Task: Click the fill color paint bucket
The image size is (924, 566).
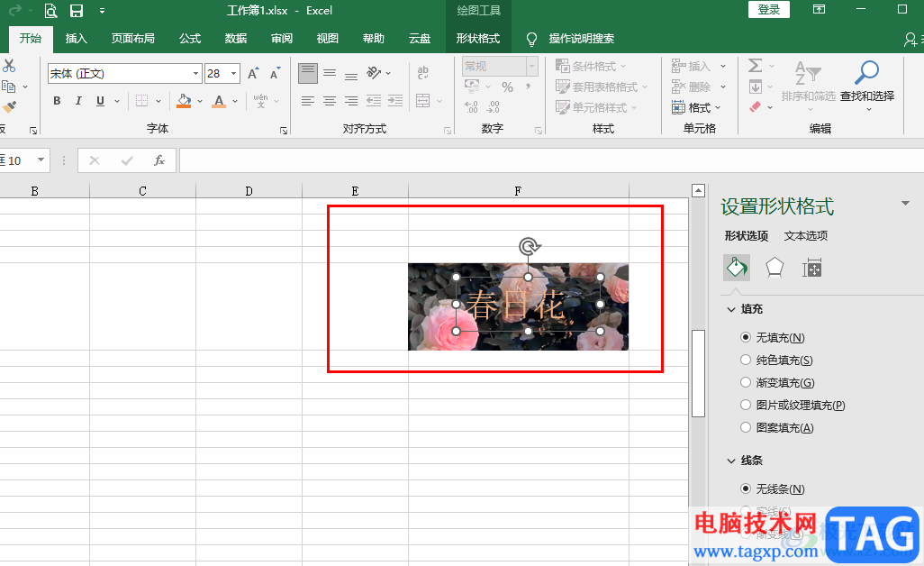Action: 184,101
